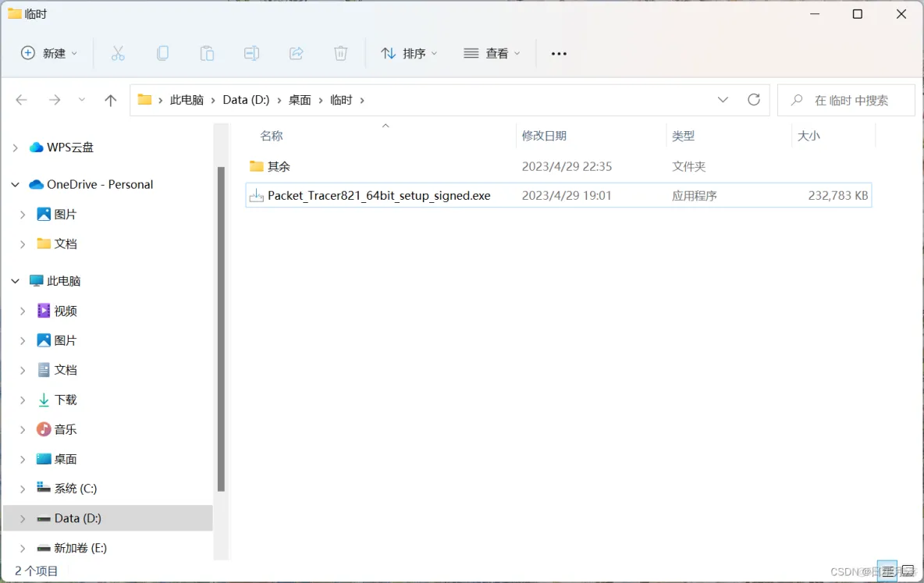The width and height of the screenshot is (924, 583).
Task: Select 文档 under OneDrive
Action: point(66,244)
